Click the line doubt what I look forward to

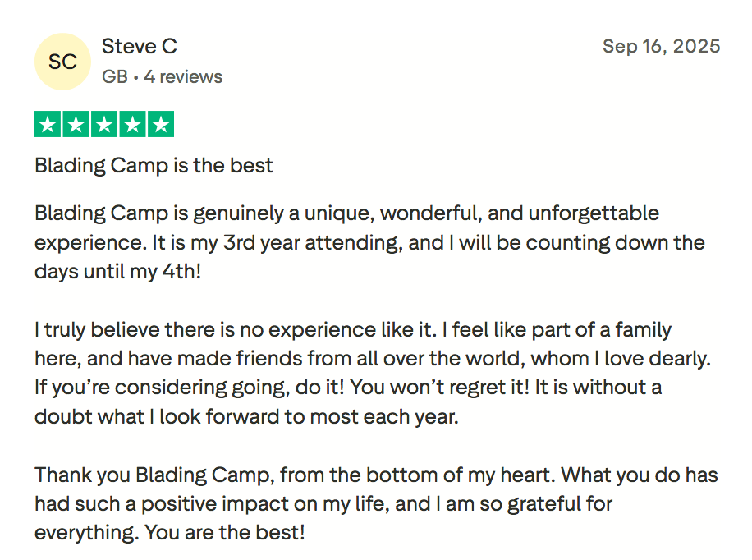tap(245, 416)
